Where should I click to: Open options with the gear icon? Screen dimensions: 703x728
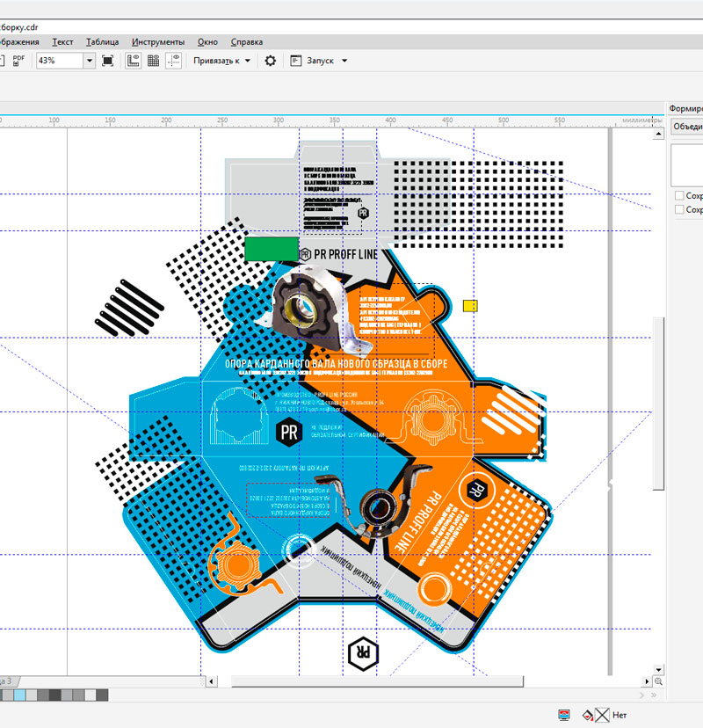pos(271,61)
